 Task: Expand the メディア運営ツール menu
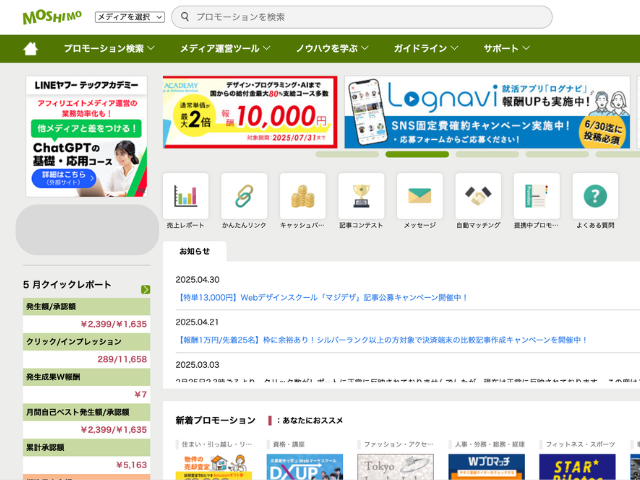[x=225, y=49]
